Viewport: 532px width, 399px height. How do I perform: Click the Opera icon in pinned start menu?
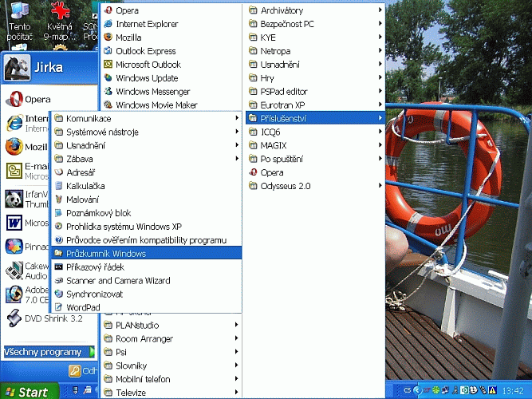14,99
